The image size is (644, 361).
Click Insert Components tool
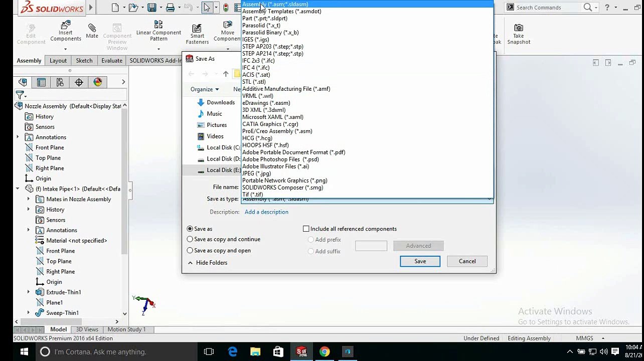click(65, 31)
